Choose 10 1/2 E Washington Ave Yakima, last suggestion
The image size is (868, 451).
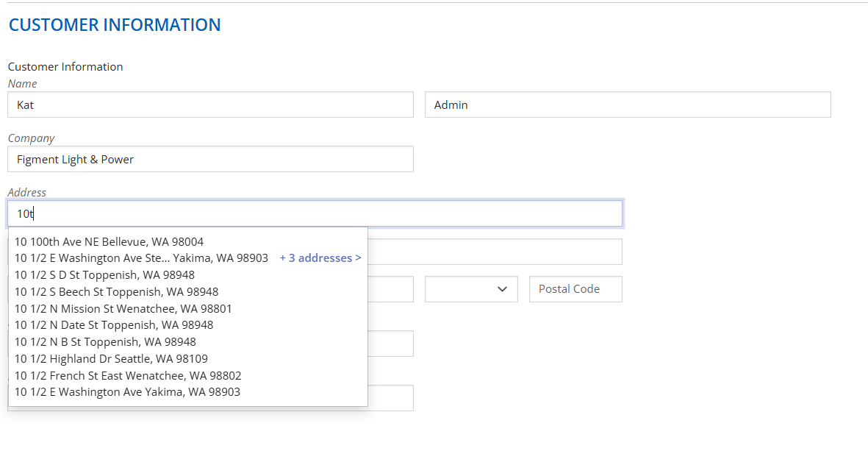[127, 392]
